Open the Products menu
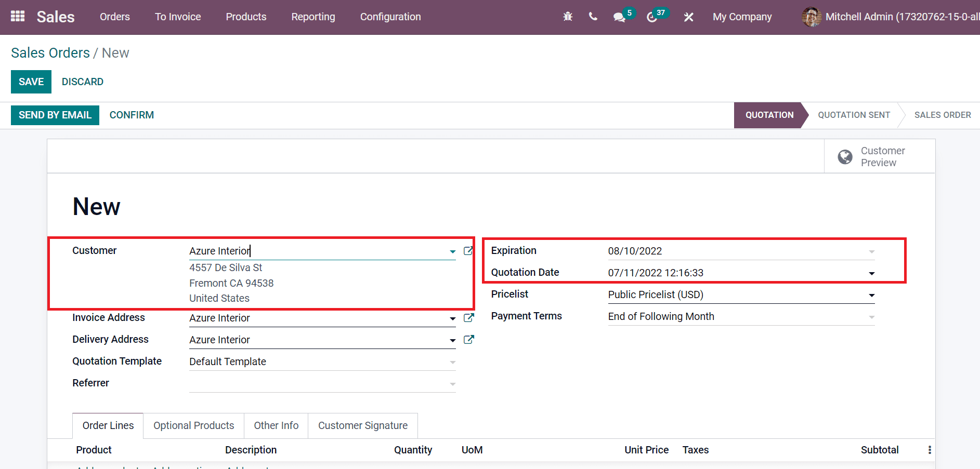980x469 pixels. [246, 17]
